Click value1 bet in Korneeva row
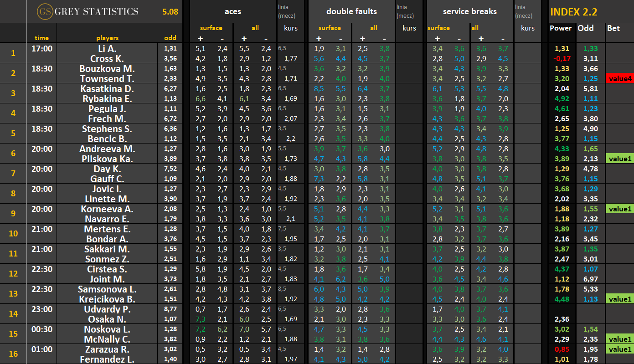This screenshot has height=364, width=634. [620, 209]
